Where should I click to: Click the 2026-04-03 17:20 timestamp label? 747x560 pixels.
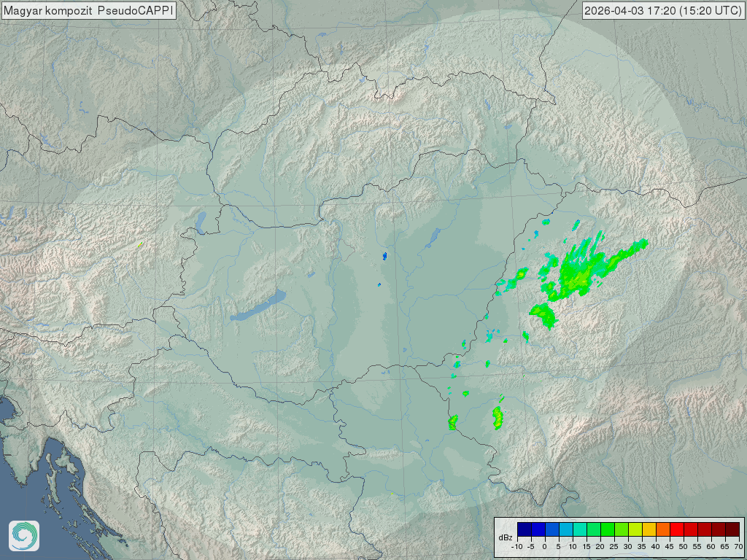pyautogui.click(x=663, y=10)
